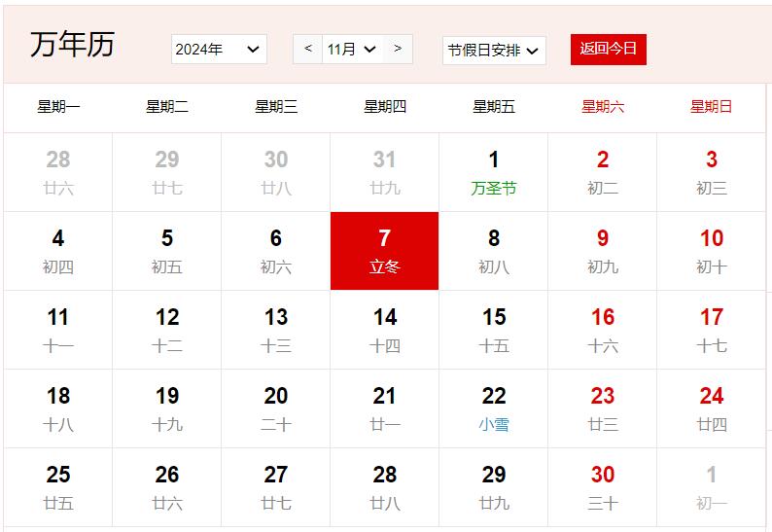Image resolution: width=772 pixels, height=532 pixels.
Task: Click the 返回今日 button
Action: (x=609, y=50)
